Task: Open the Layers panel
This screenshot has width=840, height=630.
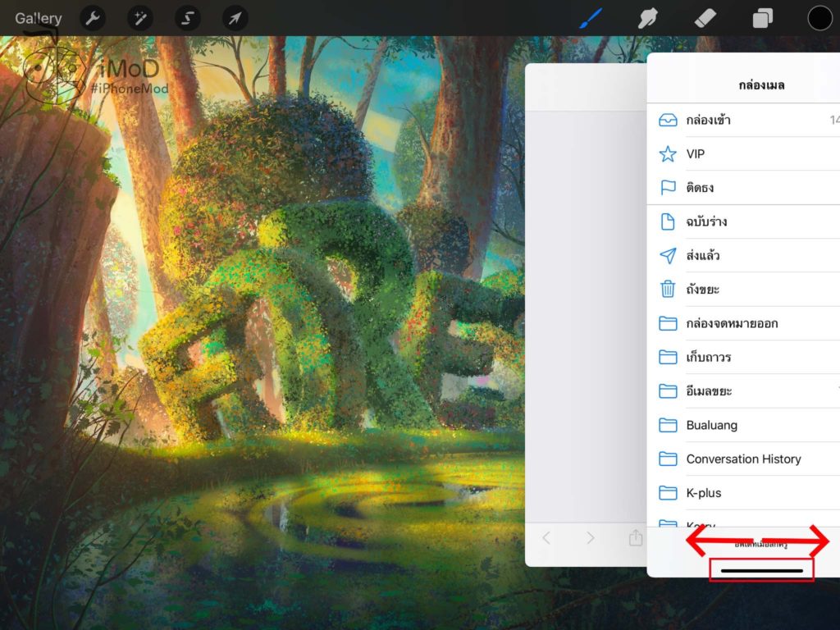Action: 762,17
